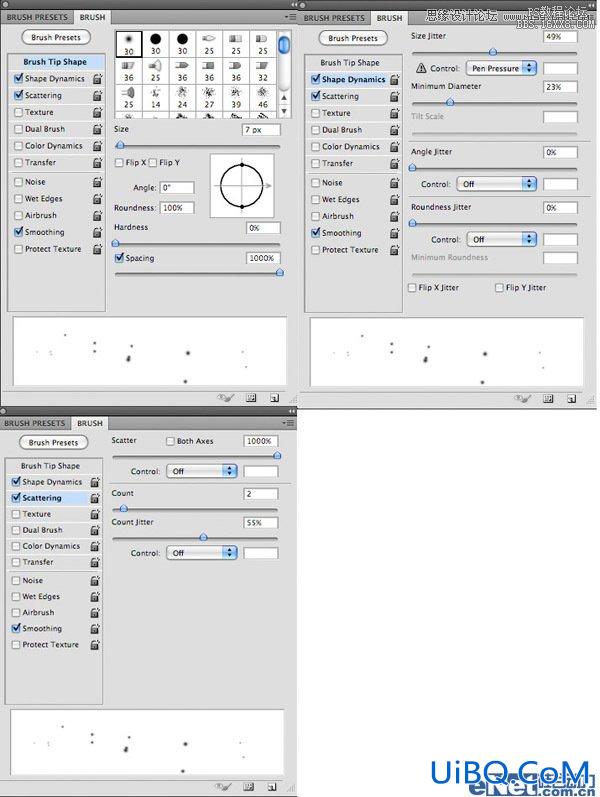600x797 pixels.
Task: Enable Flip Y checkbox
Action: (153, 163)
